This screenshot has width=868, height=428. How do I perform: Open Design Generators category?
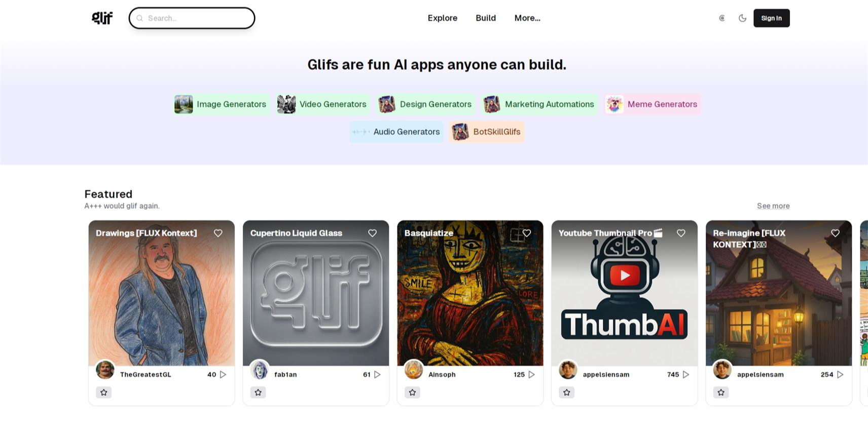425,104
